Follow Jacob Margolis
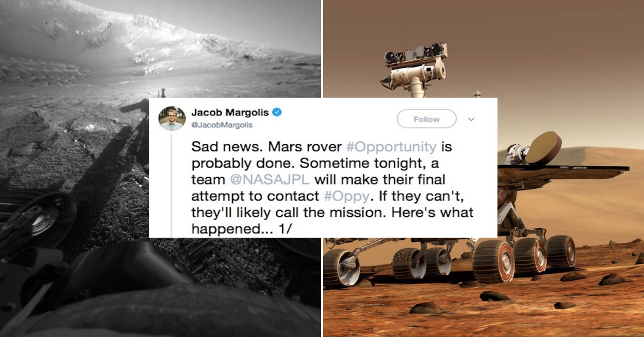This screenshot has width=644, height=337. click(x=426, y=119)
